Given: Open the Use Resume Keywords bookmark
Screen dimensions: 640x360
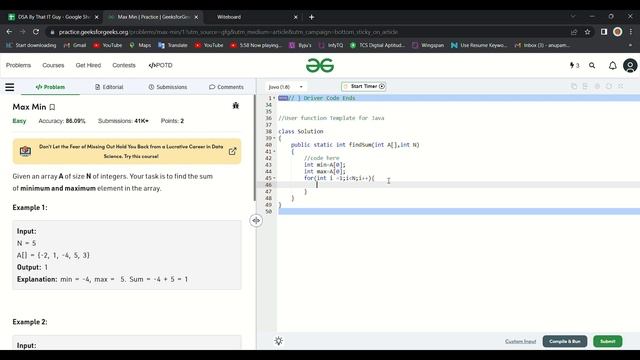Looking at the screenshot, I should 479,45.
